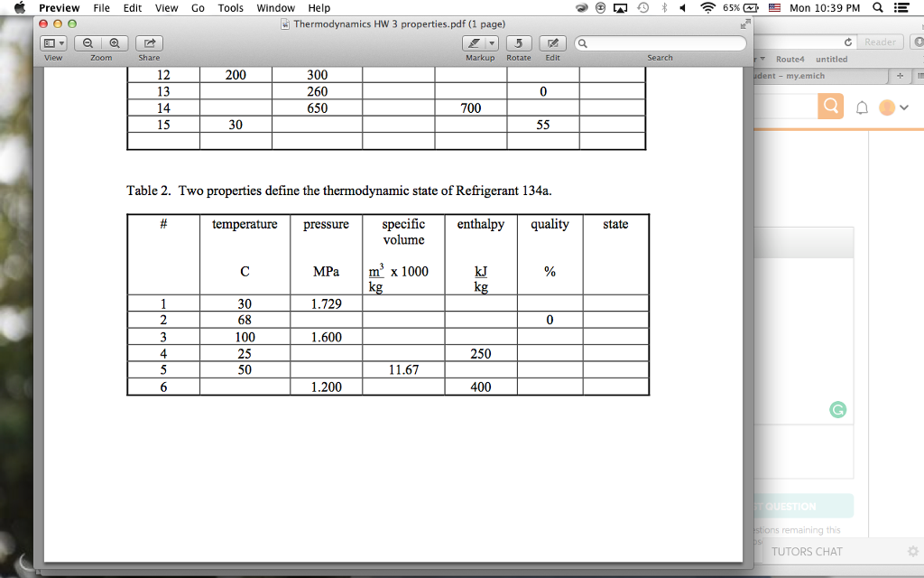Click the orange search icon in the sidebar
Image resolution: width=924 pixels, height=578 pixels.
(829, 106)
